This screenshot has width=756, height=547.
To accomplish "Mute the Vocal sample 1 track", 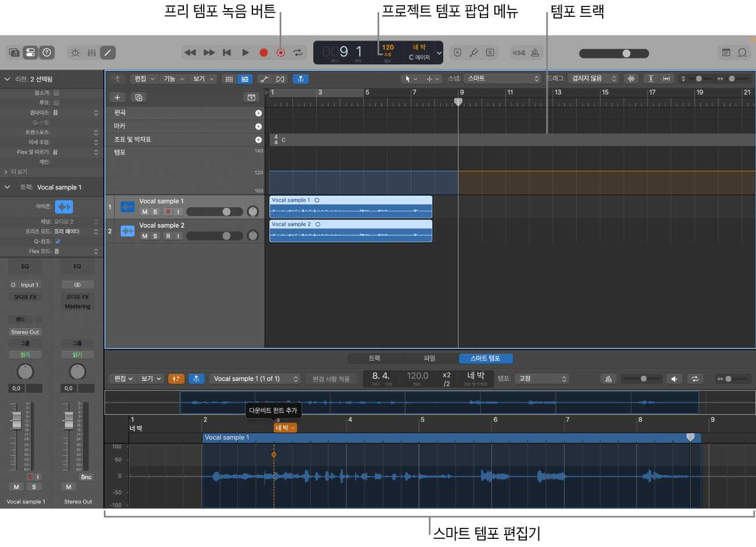I will pos(145,212).
